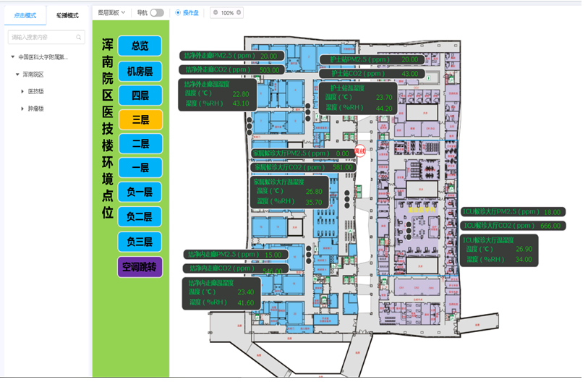Click the ICU候诊大厅CO2 reading label
The image size is (588, 382).
[513, 226]
